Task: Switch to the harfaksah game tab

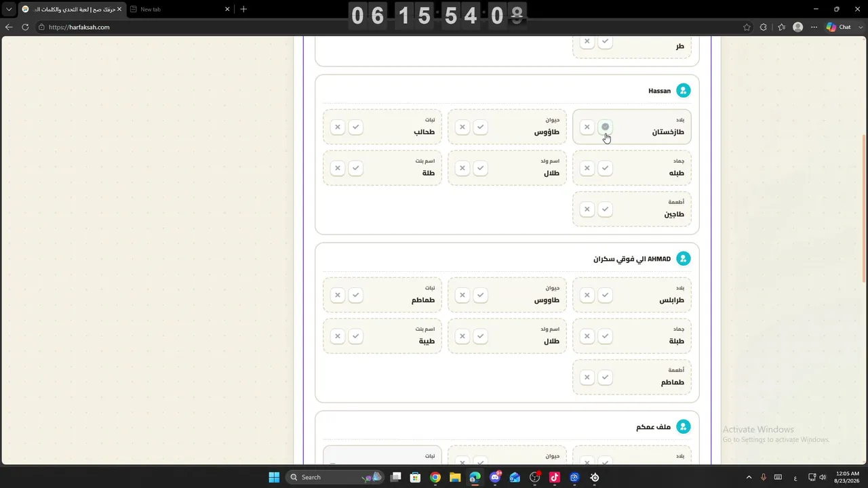Action: tap(71, 9)
